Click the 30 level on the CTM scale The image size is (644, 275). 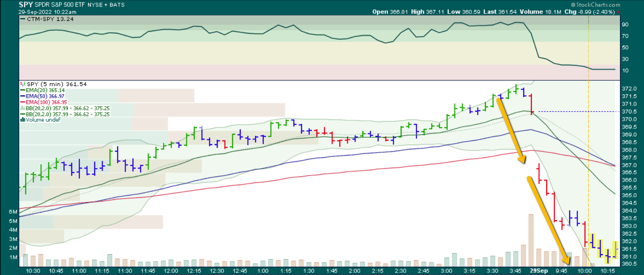(x=625, y=59)
